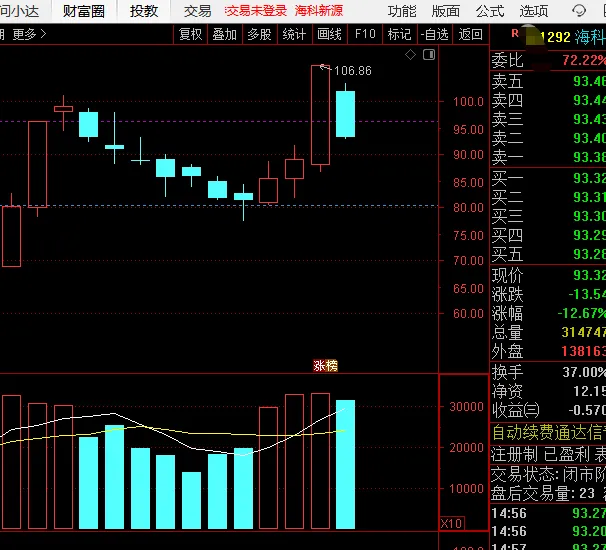This screenshot has height=550, width=606.
Task: Open the 公式 menu
Action: click(x=490, y=11)
